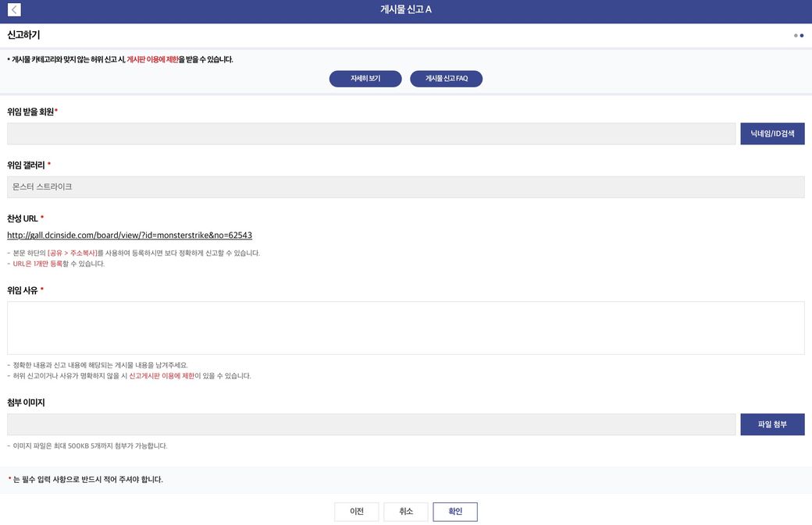The image size is (812, 525).
Task: Select the 첨부 이미지 attachment field
Action: click(x=372, y=424)
